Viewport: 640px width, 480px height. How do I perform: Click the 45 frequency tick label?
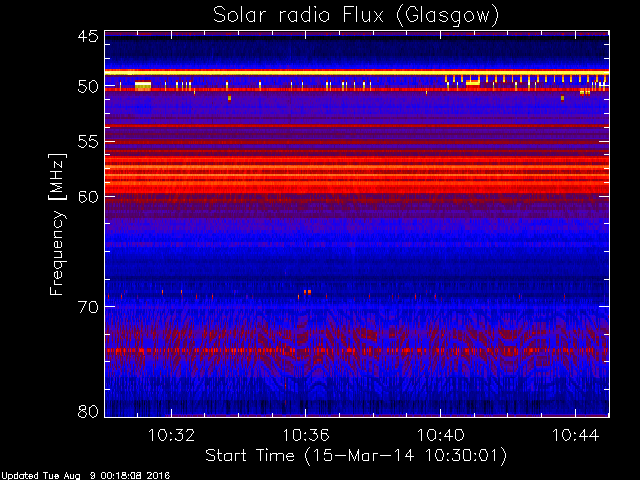pos(88,37)
